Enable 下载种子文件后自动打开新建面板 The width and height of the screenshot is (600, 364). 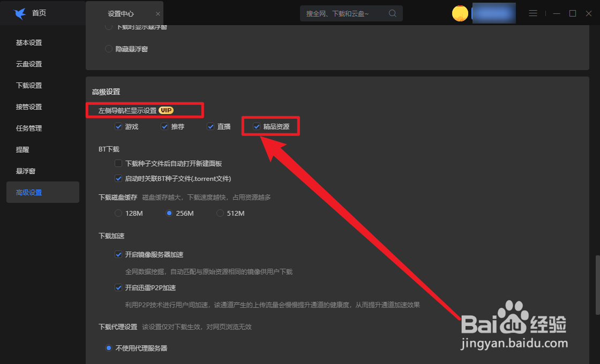click(118, 164)
